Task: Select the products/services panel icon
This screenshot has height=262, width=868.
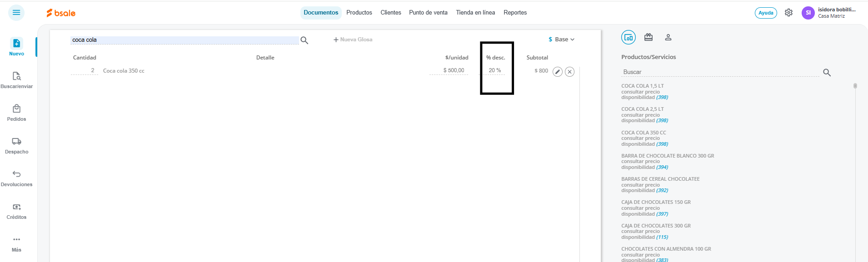Action: point(629,37)
